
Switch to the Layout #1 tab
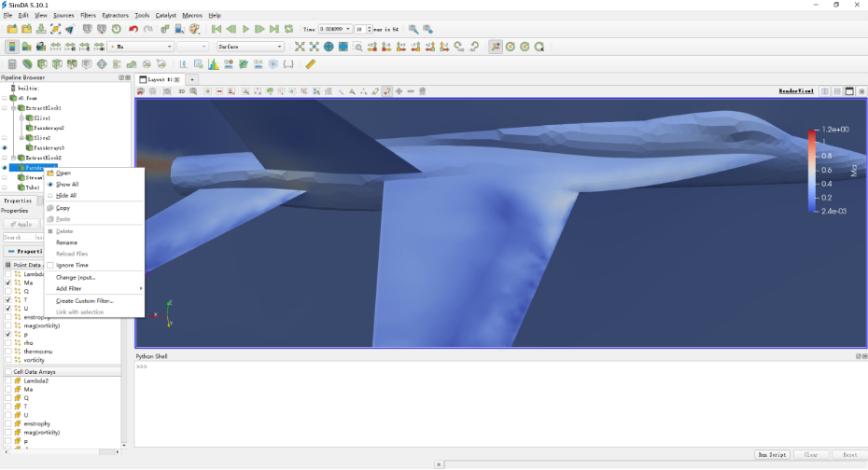(x=160, y=79)
